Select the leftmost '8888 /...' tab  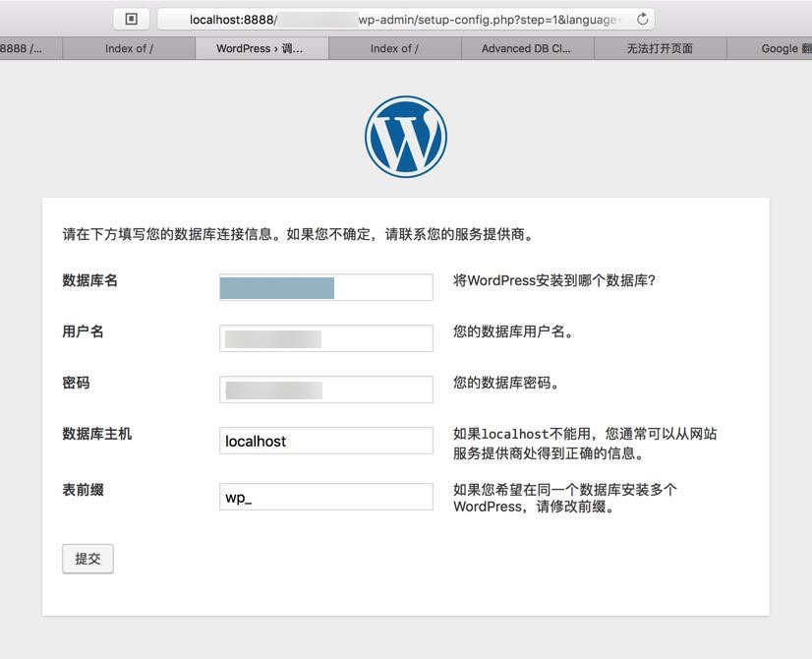pos(31,48)
